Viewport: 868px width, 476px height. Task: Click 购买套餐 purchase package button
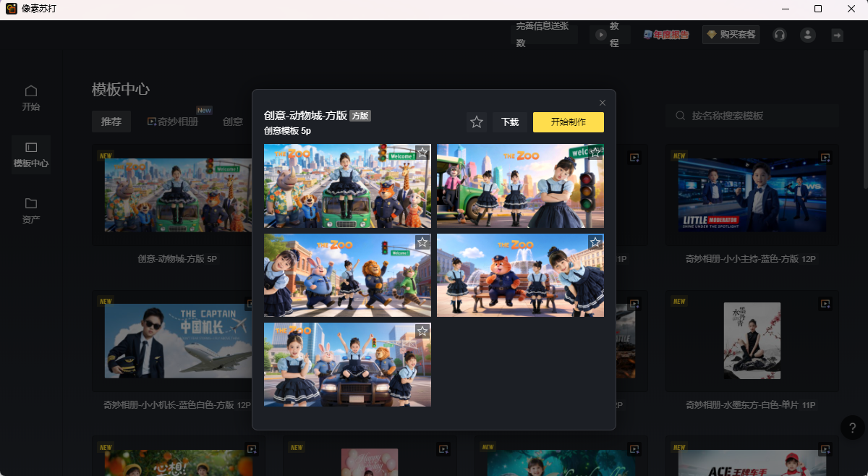[x=731, y=35]
